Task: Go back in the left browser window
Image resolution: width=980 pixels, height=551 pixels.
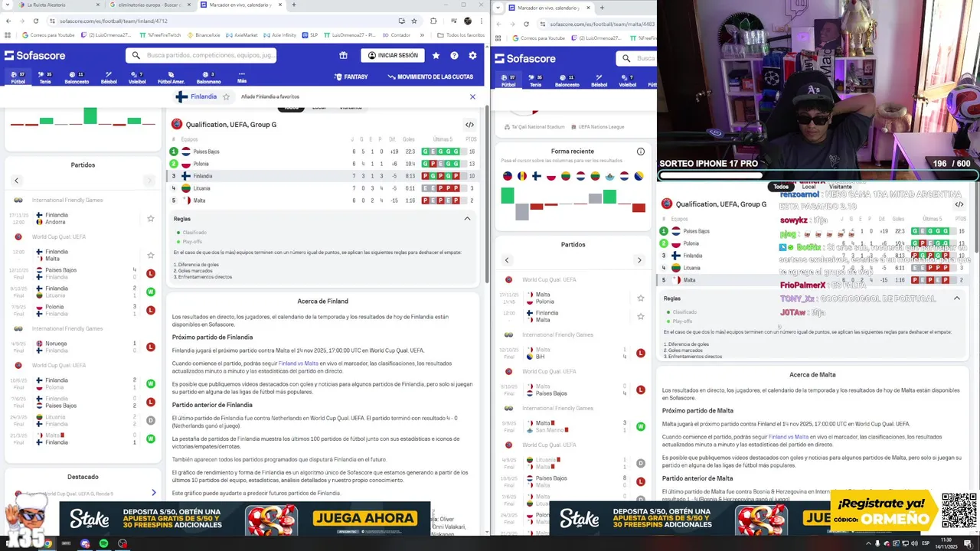Action: click(8, 21)
